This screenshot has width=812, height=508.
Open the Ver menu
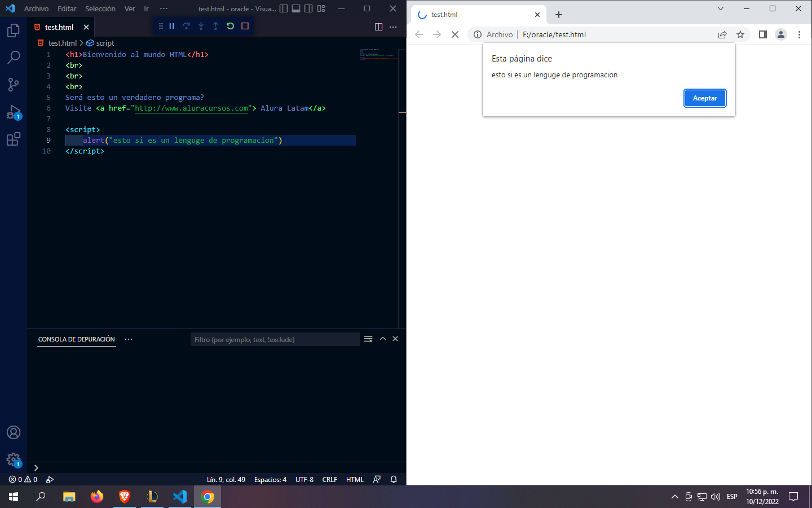(130, 8)
